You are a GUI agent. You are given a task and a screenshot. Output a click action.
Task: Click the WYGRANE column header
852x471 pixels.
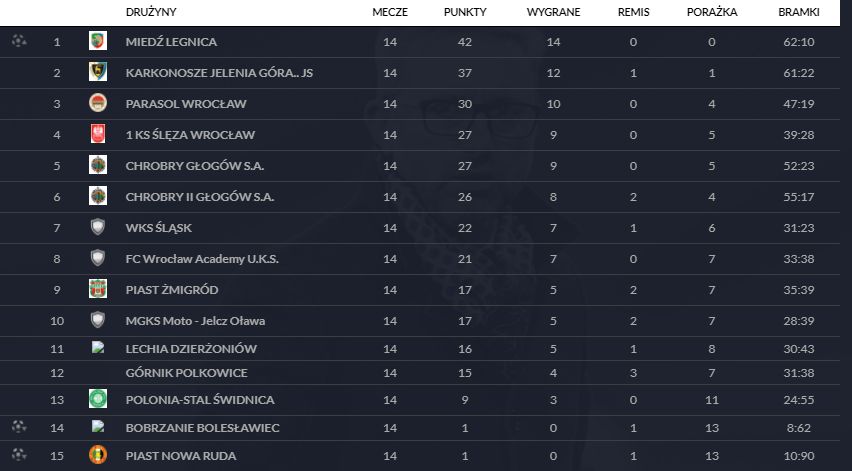553,12
